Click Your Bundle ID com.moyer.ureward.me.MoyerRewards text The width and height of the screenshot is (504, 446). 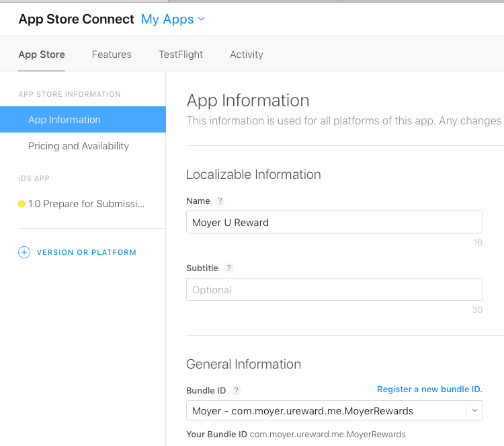pyautogui.click(x=296, y=434)
